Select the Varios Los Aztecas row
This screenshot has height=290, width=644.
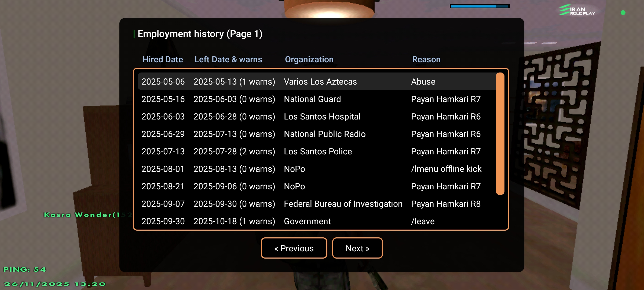pos(320,82)
